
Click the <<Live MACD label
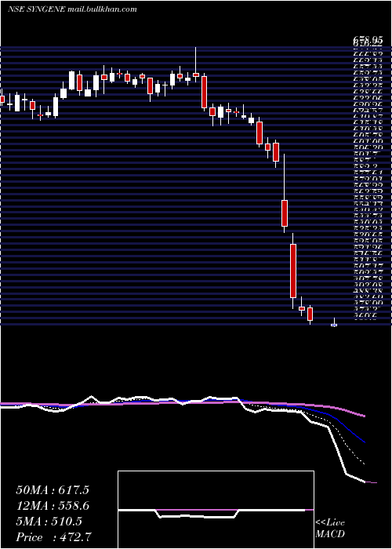coord(330,529)
